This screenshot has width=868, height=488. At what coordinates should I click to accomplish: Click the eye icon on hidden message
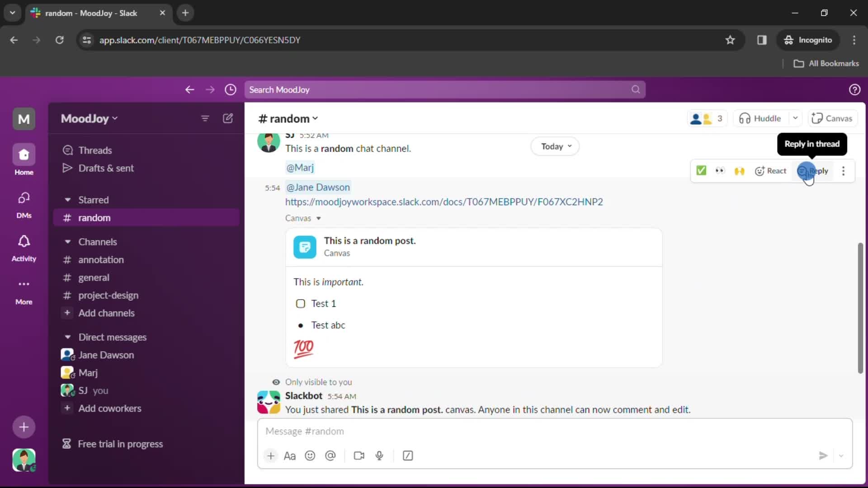[276, 381]
